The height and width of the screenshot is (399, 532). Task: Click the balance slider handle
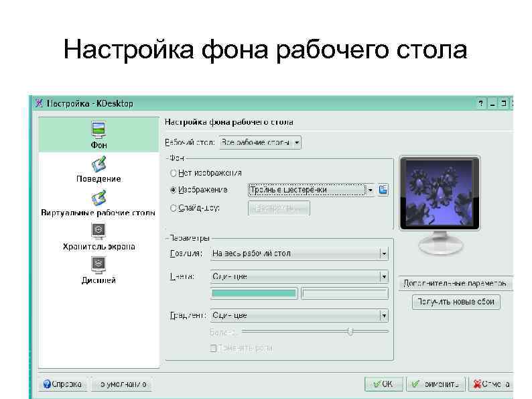coord(350,331)
